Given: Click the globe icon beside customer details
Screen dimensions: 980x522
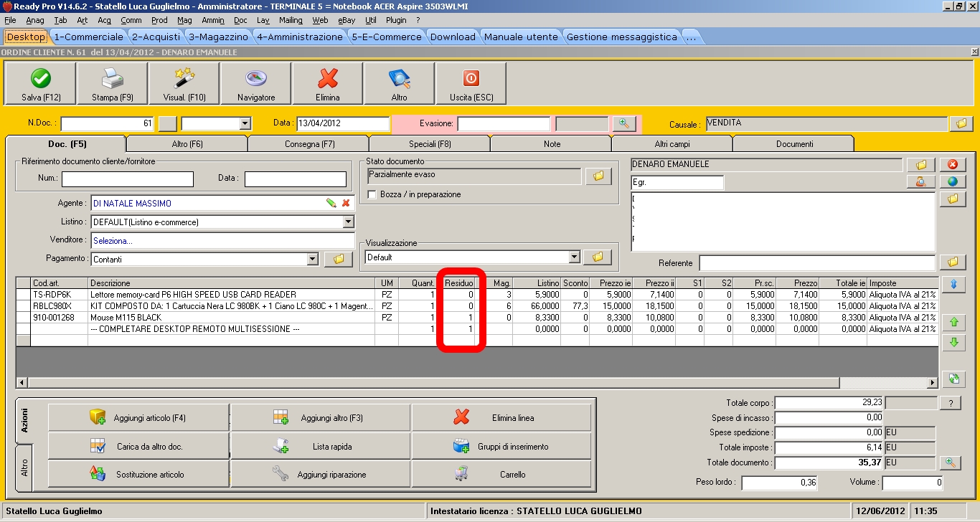Looking at the screenshot, I should coord(953,181).
